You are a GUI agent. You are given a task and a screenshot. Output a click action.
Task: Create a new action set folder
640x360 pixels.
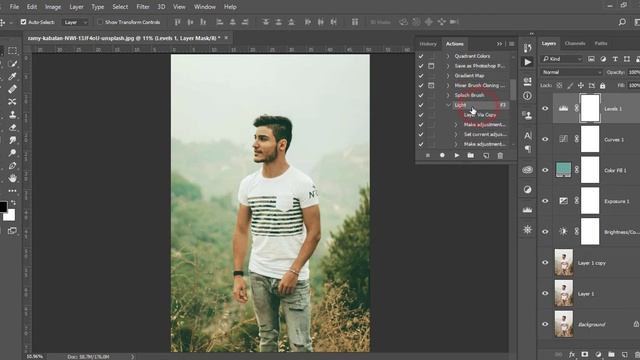471,156
